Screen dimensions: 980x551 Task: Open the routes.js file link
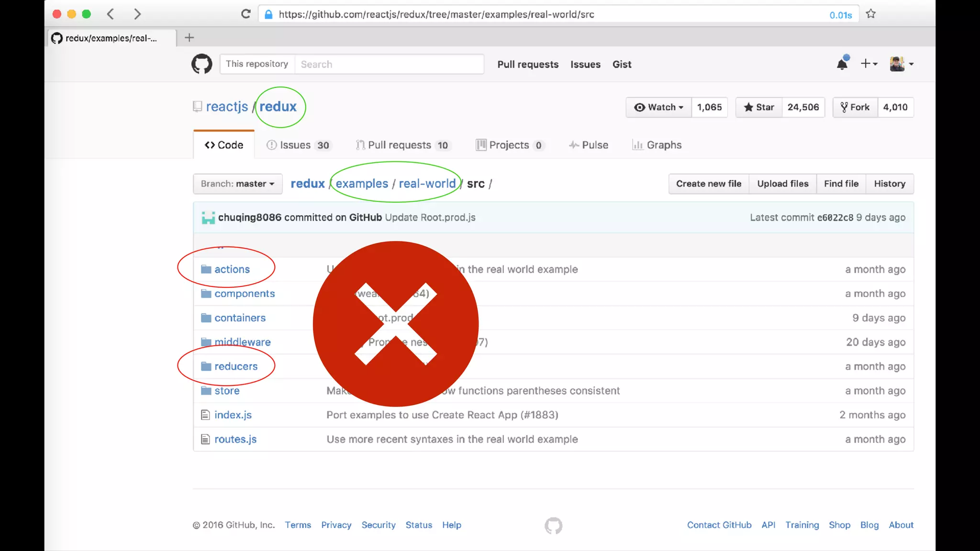(235, 439)
